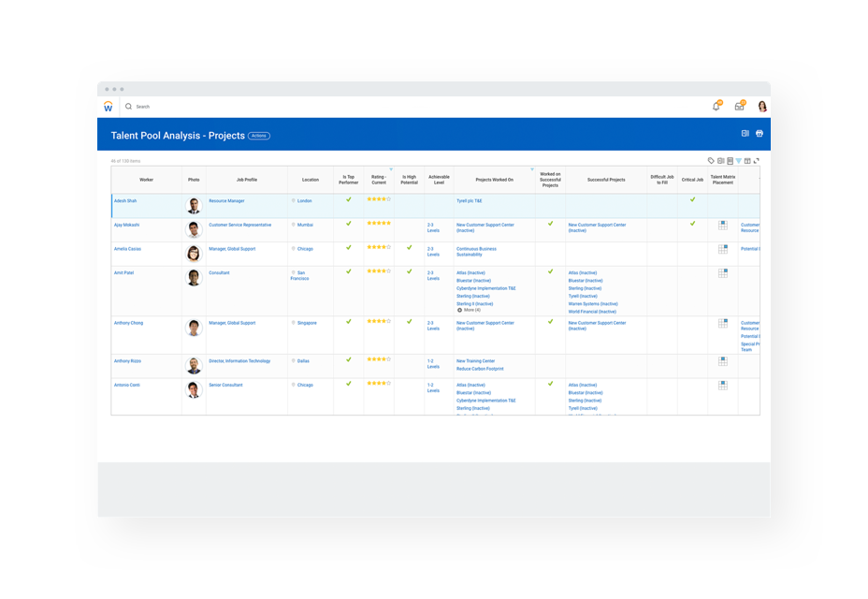Open notifications via the bell icon

pyautogui.click(x=717, y=106)
